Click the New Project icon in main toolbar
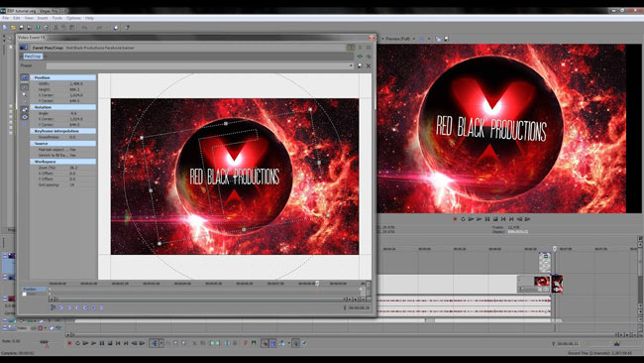The image size is (644, 363). [5, 28]
